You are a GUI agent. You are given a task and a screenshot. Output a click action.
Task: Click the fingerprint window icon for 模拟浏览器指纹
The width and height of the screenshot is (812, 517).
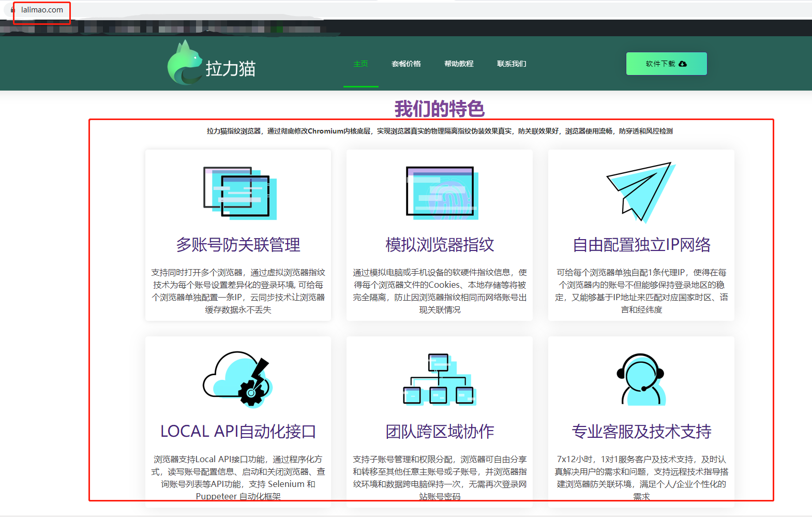[x=442, y=193]
